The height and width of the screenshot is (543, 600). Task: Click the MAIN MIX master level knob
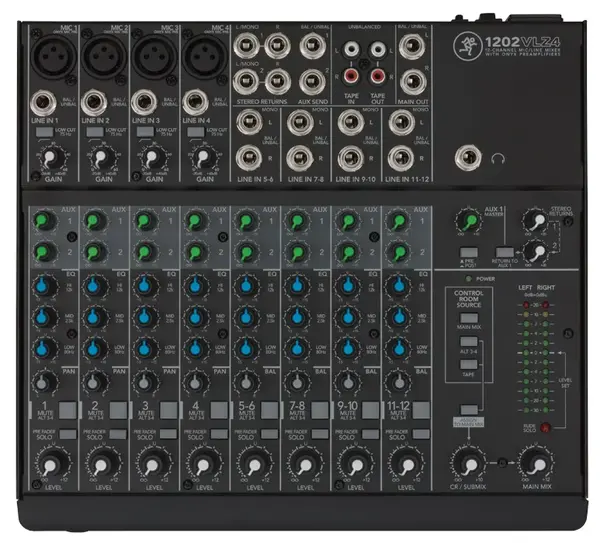[537, 463]
